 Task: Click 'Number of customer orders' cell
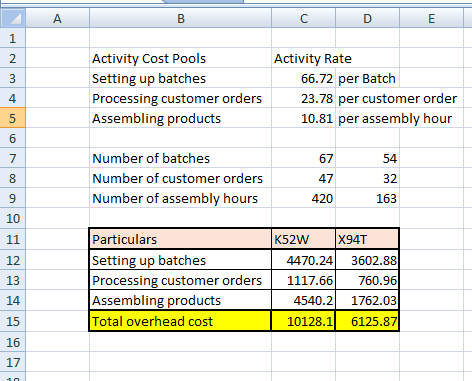pyautogui.click(x=181, y=178)
